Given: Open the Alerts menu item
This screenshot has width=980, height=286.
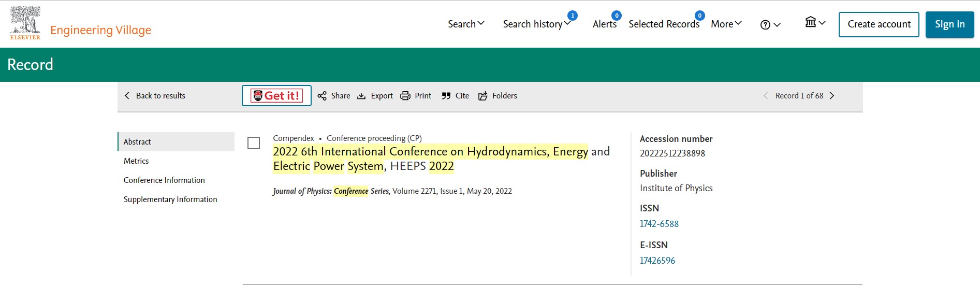Looking at the screenshot, I should [x=604, y=24].
